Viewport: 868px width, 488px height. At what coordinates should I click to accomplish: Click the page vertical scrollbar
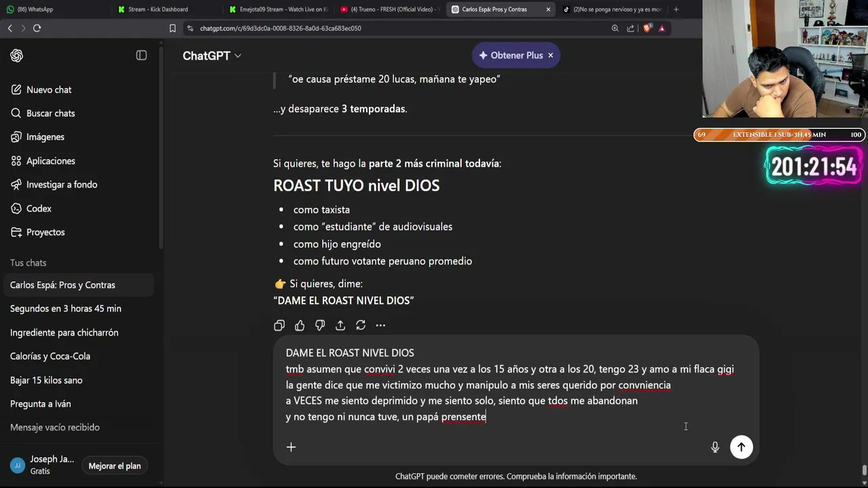click(x=864, y=470)
